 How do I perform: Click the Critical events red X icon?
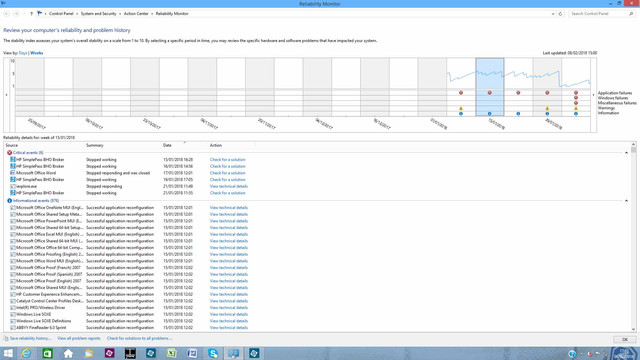pos(9,153)
